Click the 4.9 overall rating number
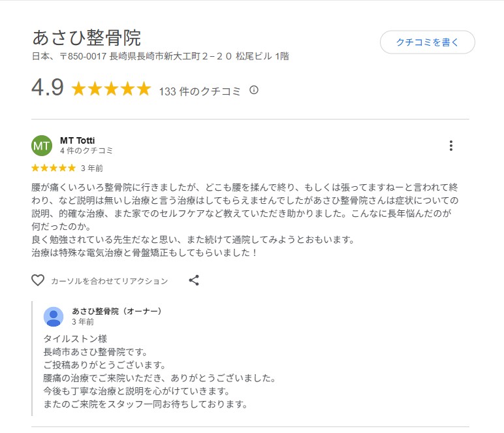Image resolution: width=504 pixels, height=433 pixels. coord(48,88)
